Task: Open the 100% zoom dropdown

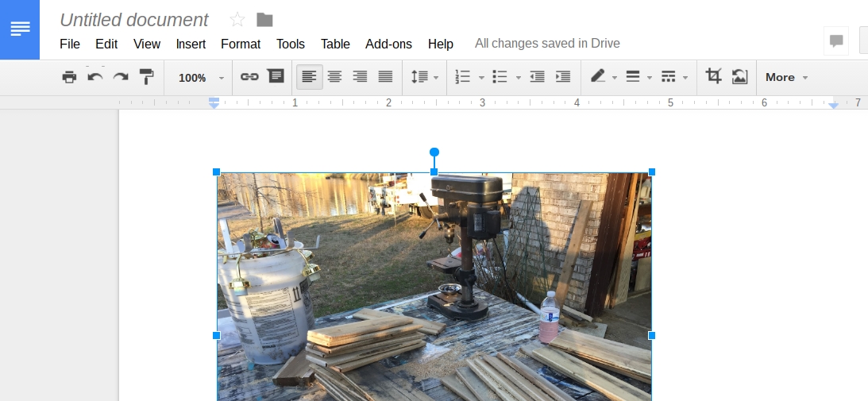Action: pyautogui.click(x=200, y=78)
